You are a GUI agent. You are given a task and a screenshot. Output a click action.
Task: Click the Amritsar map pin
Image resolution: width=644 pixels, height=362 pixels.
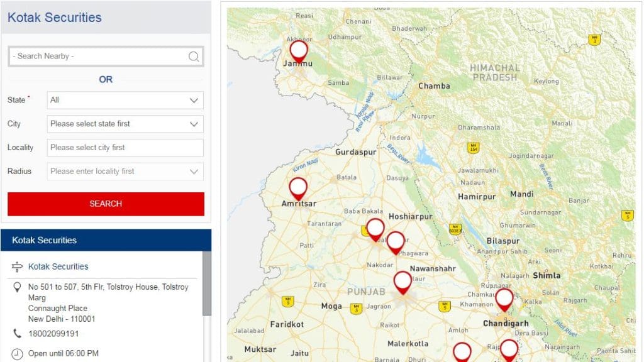(298, 189)
